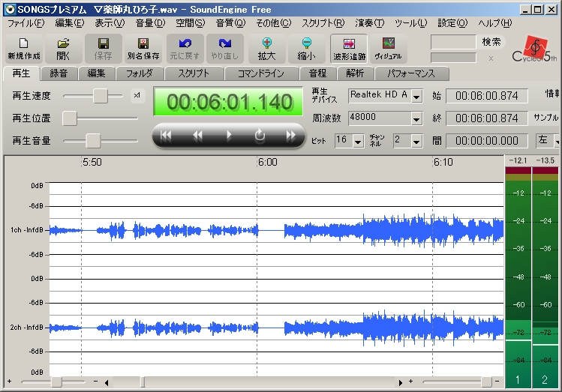Open a file with 開く icon
Screen dimensions: 562x392
[x=63, y=48]
